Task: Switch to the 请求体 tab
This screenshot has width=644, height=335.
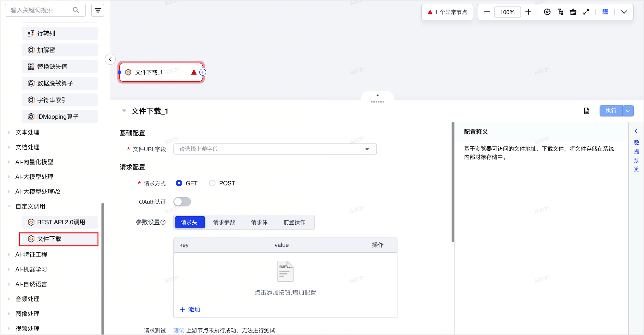Action: click(x=259, y=222)
